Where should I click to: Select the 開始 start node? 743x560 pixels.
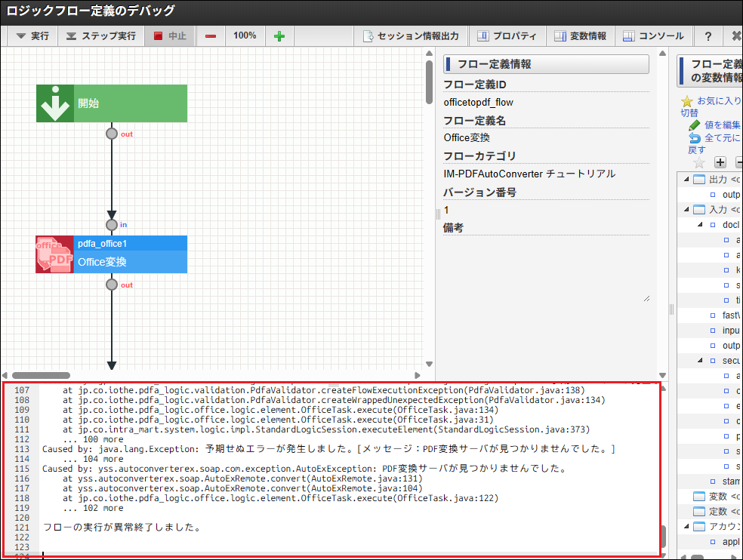112,103
